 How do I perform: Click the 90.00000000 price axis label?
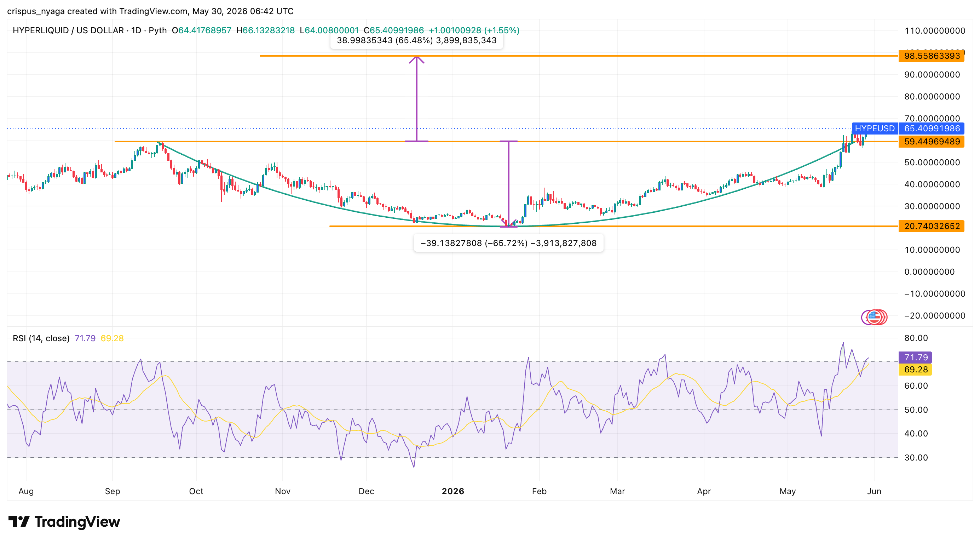(x=932, y=75)
